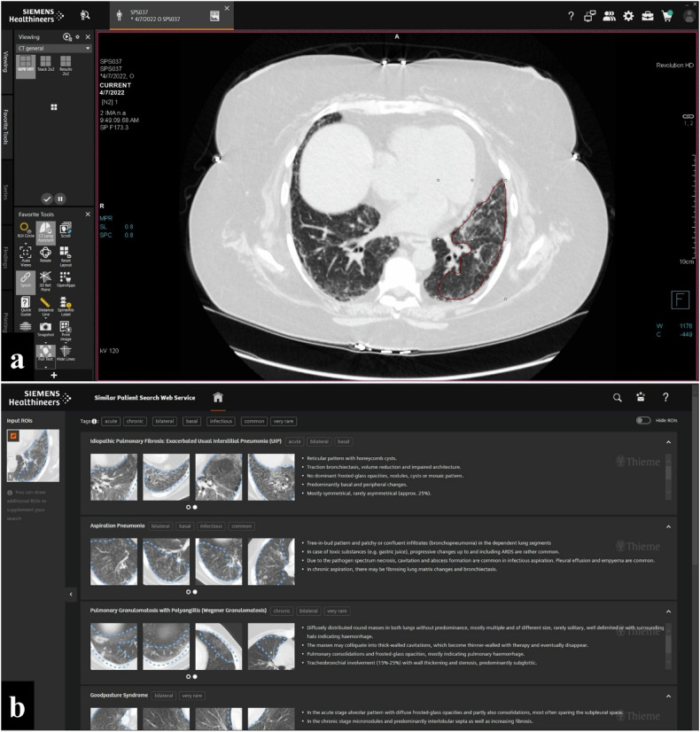Collapse the Aspiration Pneumonia result section
This screenshot has width=700, height=732.
point(668,526)
